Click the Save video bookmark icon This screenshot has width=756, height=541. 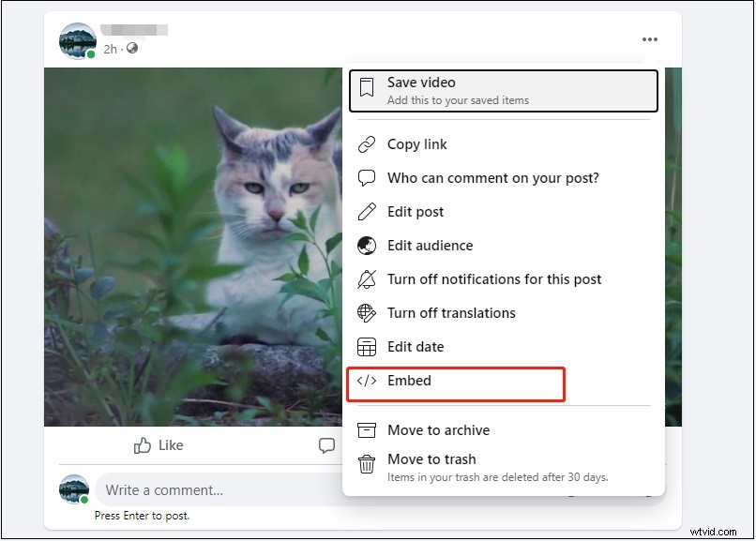368,83
